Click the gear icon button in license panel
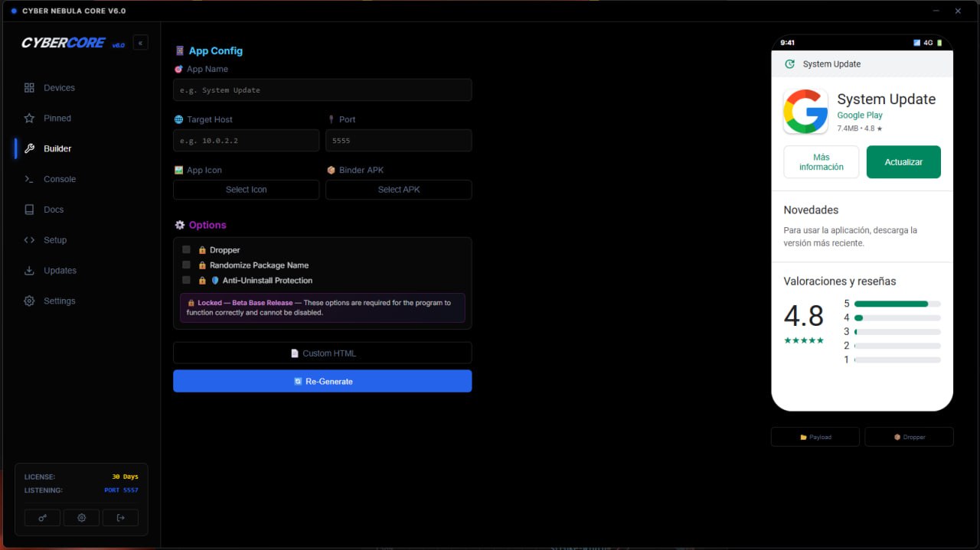Viewport: 980px width, 550px height. coord(81,518)
